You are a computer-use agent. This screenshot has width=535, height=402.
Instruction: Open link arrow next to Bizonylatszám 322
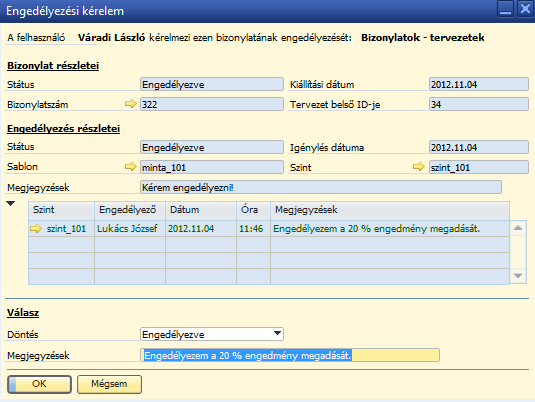(x=130, y=103)
